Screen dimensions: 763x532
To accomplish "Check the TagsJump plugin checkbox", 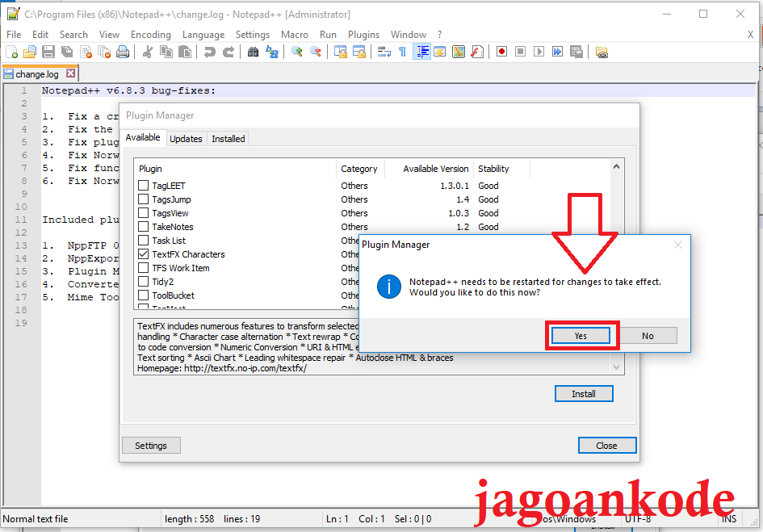I will 143,199.
